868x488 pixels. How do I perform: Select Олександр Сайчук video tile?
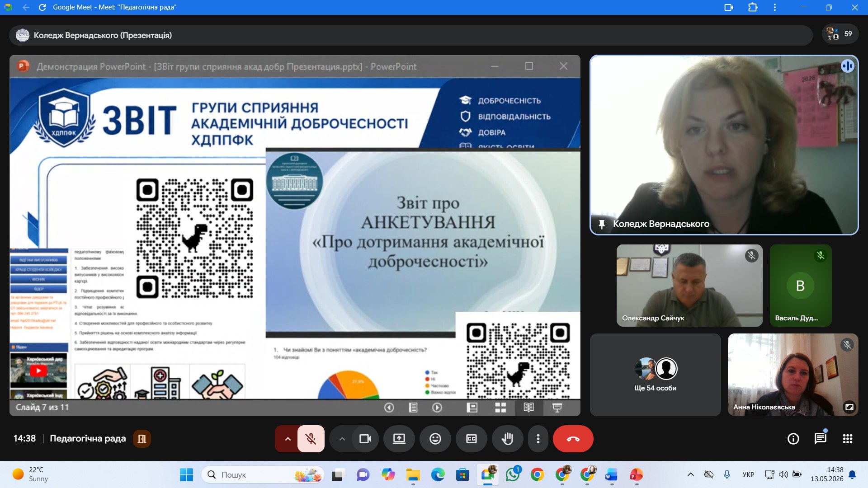coord(689,286)
